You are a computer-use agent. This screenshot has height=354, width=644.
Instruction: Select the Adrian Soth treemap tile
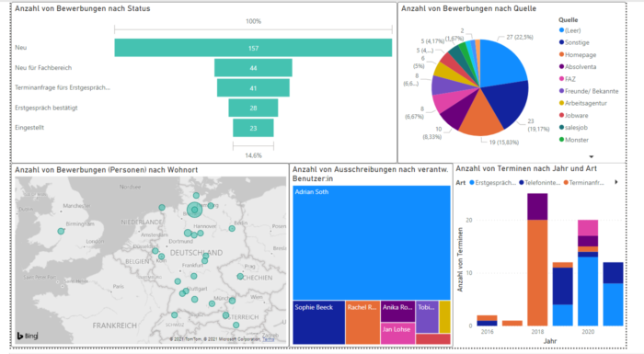[372, 243]
